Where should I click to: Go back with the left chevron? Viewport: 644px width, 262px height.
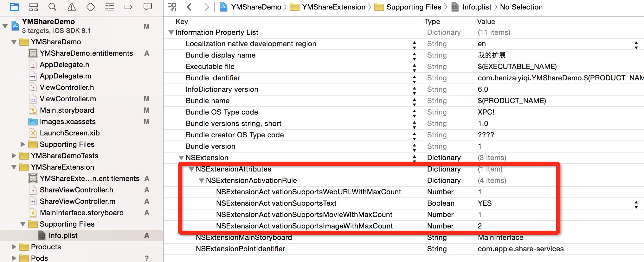coord(190,7)
